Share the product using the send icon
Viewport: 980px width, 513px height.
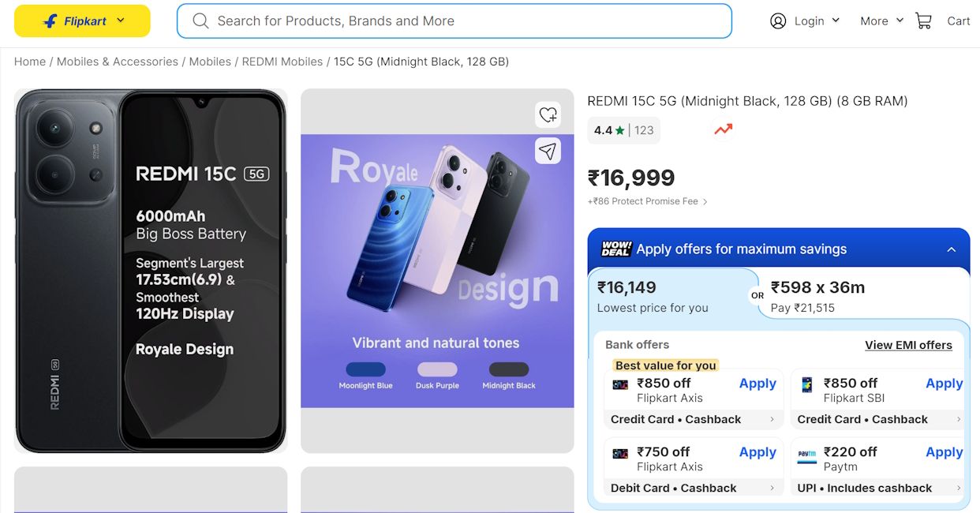pyautogui.click(x=548, y=151)
